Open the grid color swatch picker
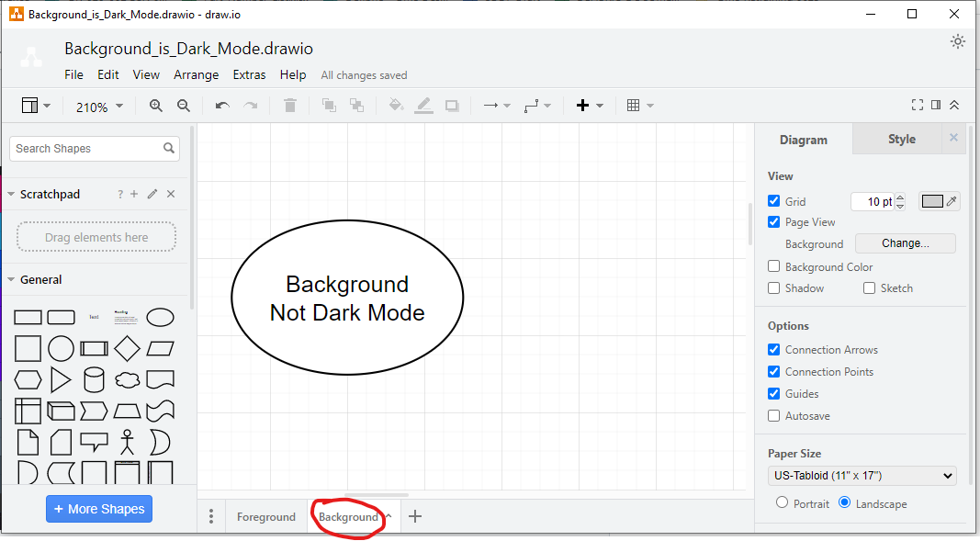The width and height of the screenshot is (980, 541). [x=932, y=200]
